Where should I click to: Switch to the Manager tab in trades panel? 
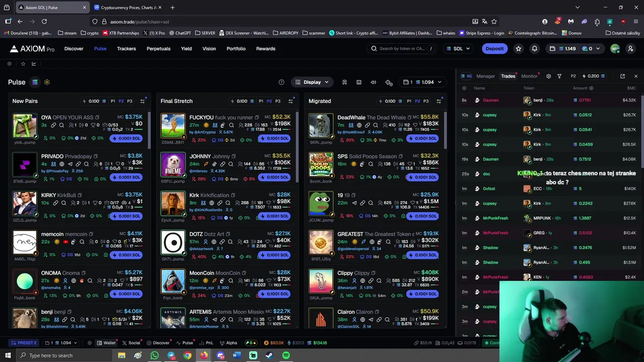click(486, 76)
